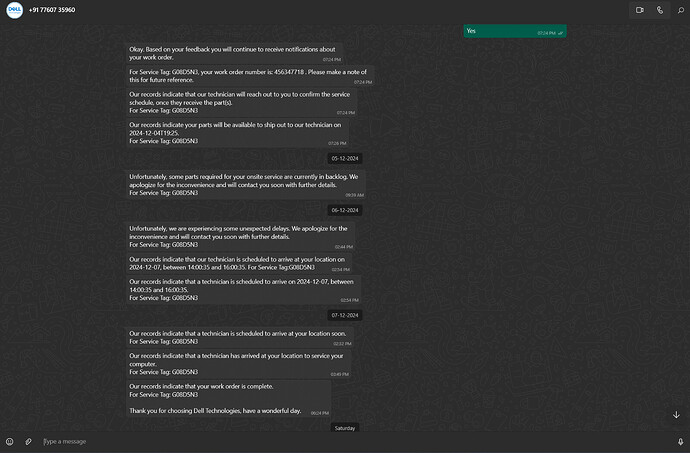Select the 06-12-2024 date label
This screenshot has width=690, height=453.
tap(345, 210)
